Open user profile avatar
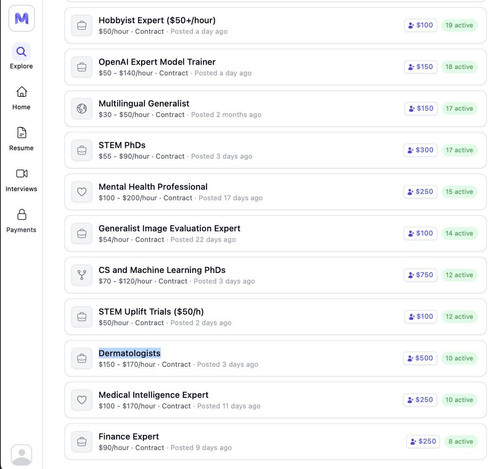The width and height of the screenshot is (500, 469). 22,455
